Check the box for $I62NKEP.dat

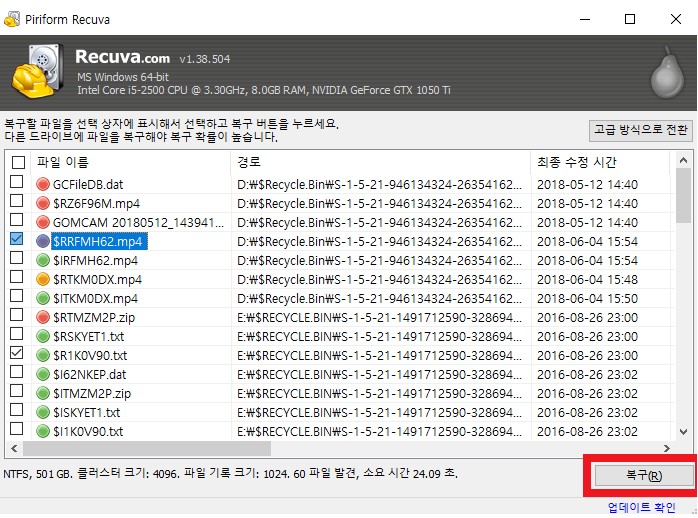[x=16, y=372]
